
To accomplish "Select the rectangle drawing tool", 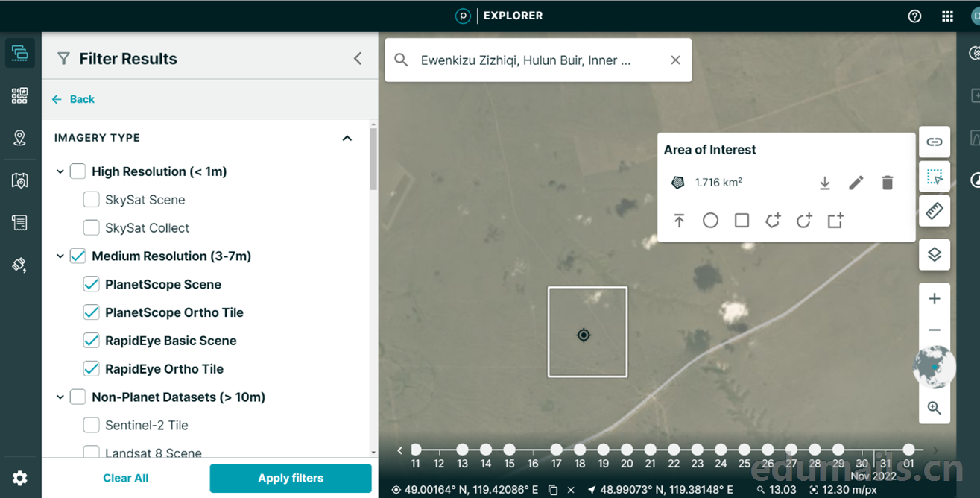I will pos(742,221).
